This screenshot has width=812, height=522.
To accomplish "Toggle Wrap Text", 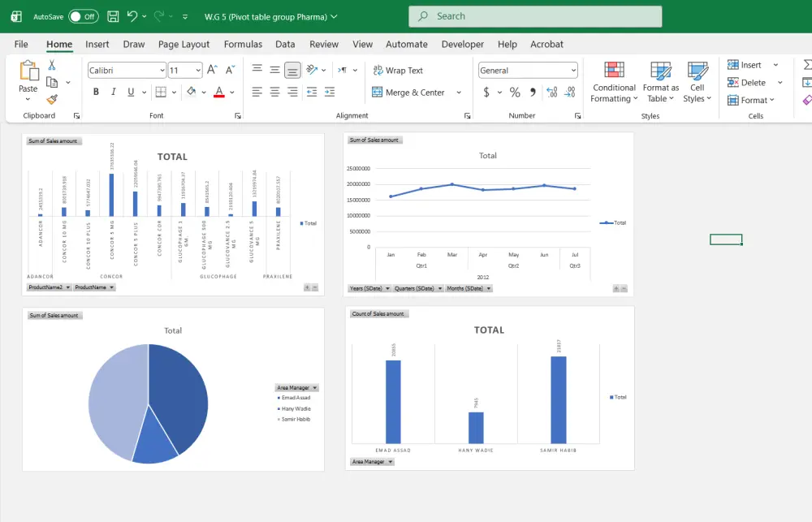I will 398,71.
